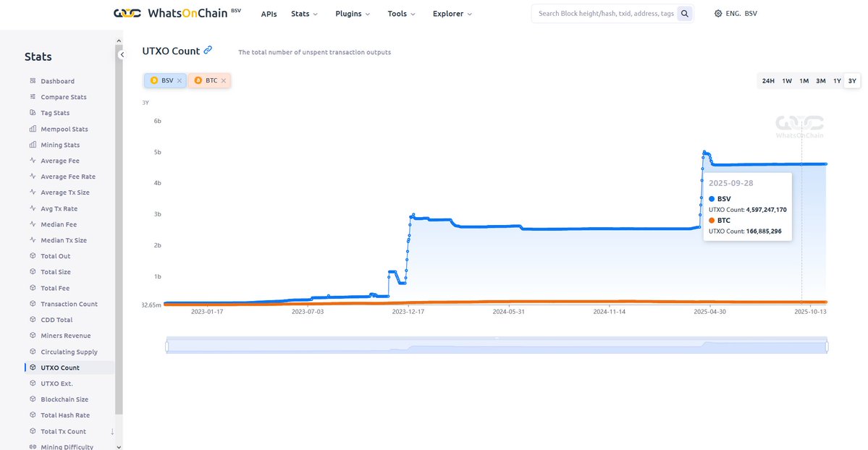Viewport: 868px width, 450px height.
Task: Select UTXO Count in sidebar
Action: pos(69,368)
